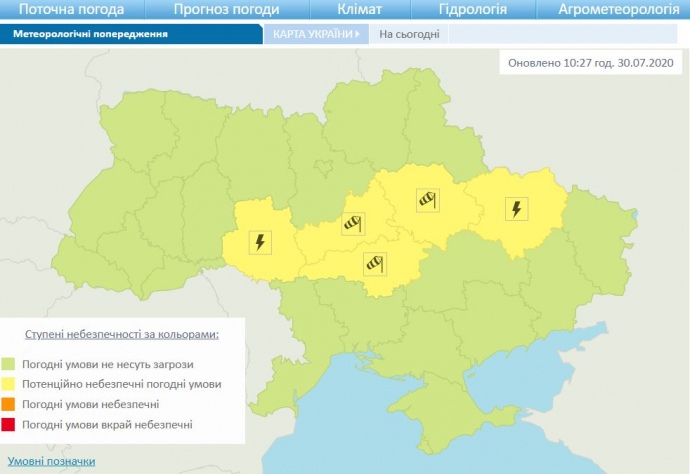Click the lightning icon in the western yellow region

point(260,242)
